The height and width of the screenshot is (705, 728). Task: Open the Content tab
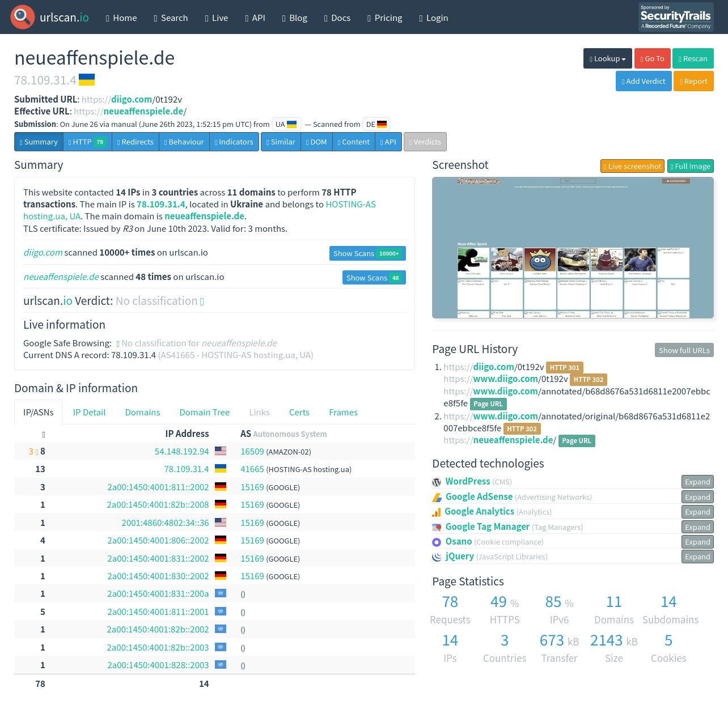pos(354,142)
